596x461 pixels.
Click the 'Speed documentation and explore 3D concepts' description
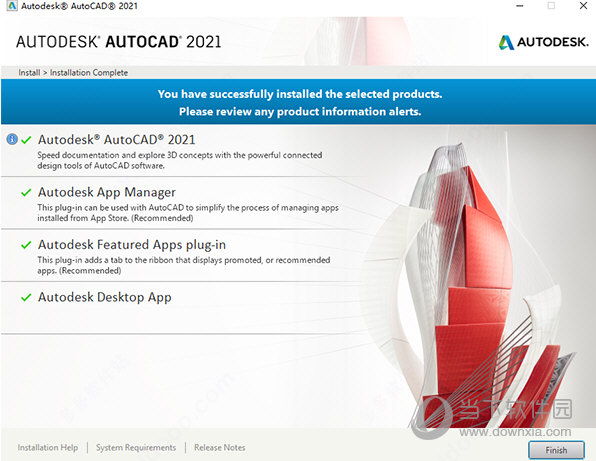click(180, 160)
